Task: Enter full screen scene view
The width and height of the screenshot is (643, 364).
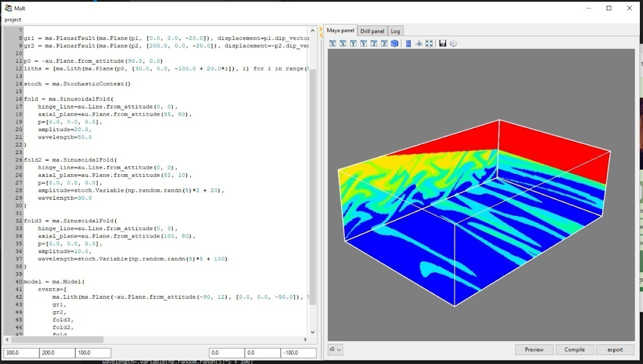Action: pos(429,43)
